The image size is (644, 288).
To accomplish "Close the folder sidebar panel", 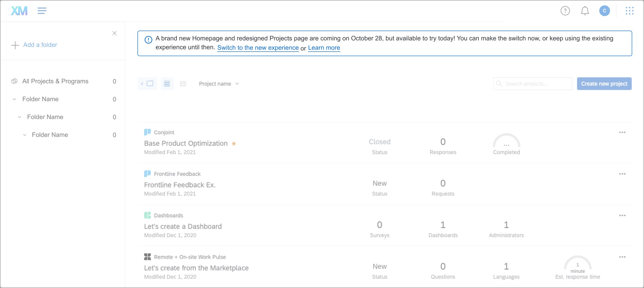I will 114,33.
